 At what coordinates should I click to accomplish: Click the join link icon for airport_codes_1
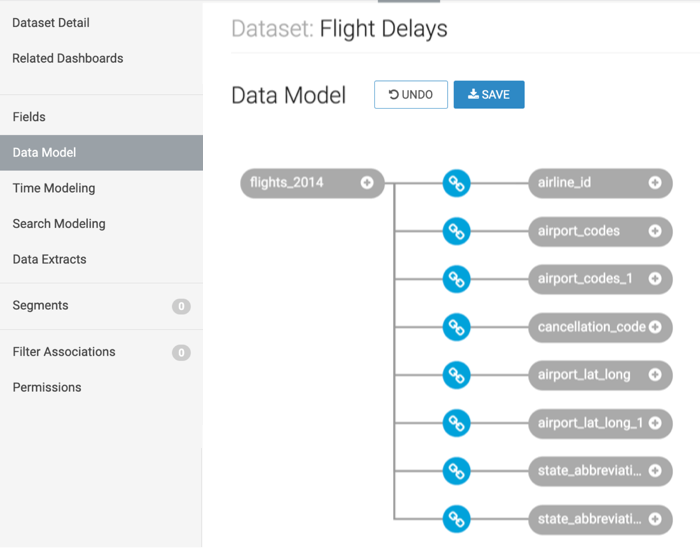click(x=456, y=279)
